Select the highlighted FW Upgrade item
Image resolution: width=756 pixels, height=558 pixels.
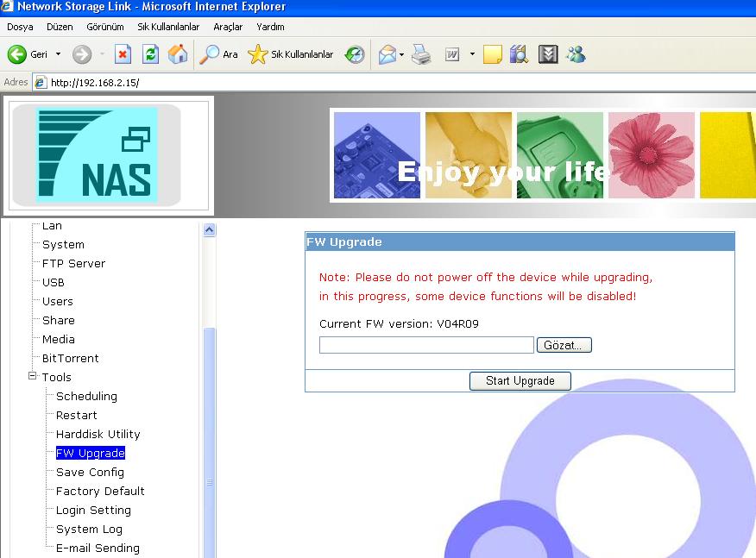pyautogui.click(x=91, y=453)
